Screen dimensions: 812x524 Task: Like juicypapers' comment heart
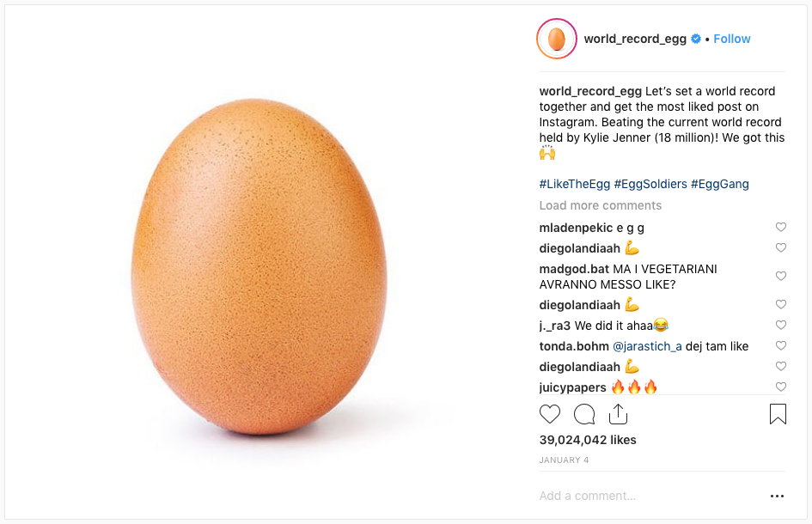pyautogui.click(x=781, y=387)
